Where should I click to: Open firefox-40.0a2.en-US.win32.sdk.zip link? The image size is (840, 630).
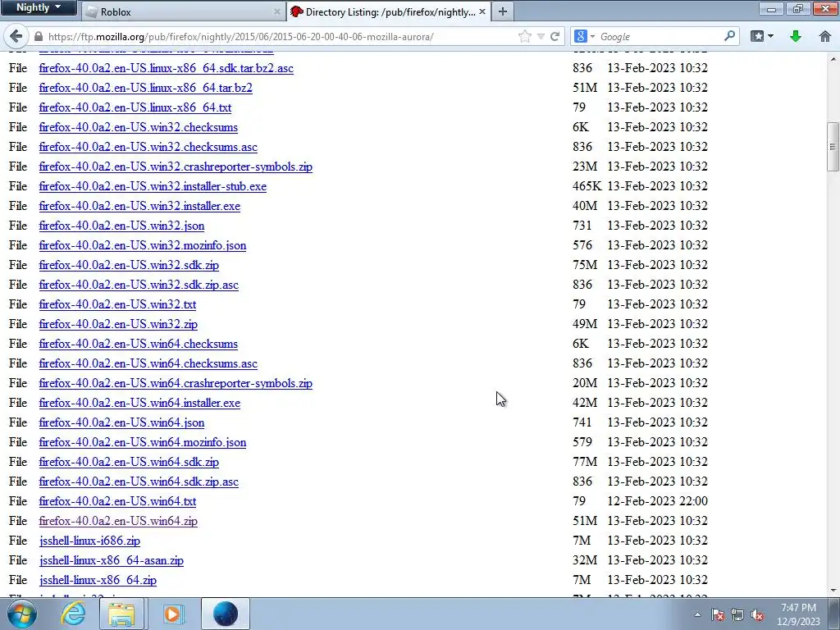tap(129, 265)
